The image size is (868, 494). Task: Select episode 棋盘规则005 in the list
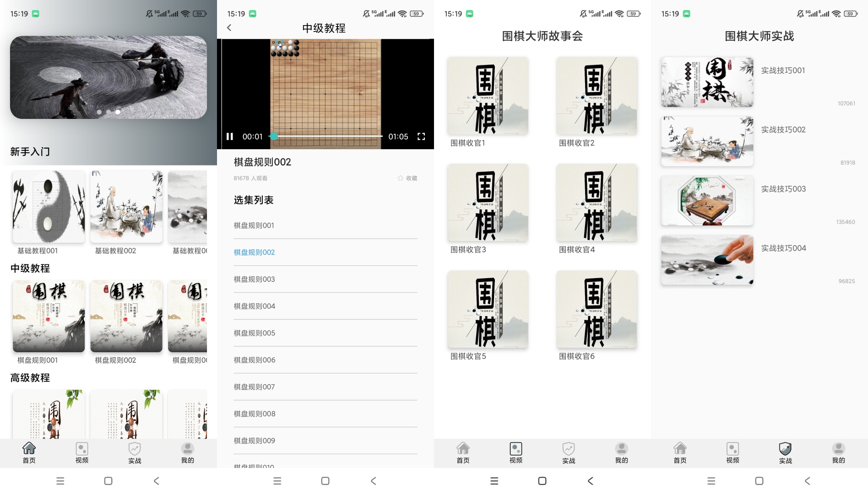325,333
